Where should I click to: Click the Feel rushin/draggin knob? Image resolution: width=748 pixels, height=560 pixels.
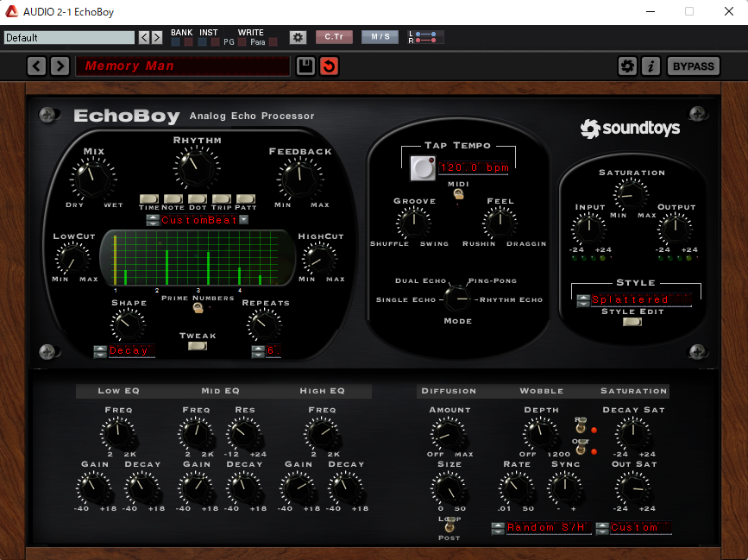500,223
